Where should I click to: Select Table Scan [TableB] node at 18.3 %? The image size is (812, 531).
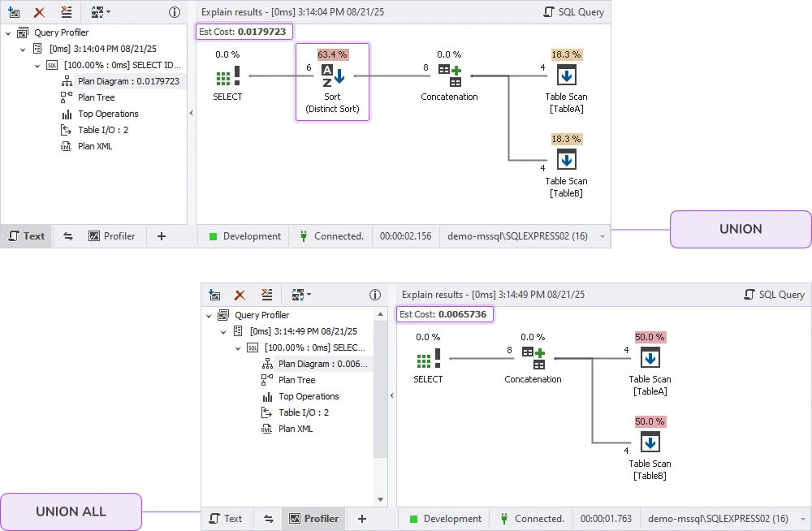pos(567,166)
